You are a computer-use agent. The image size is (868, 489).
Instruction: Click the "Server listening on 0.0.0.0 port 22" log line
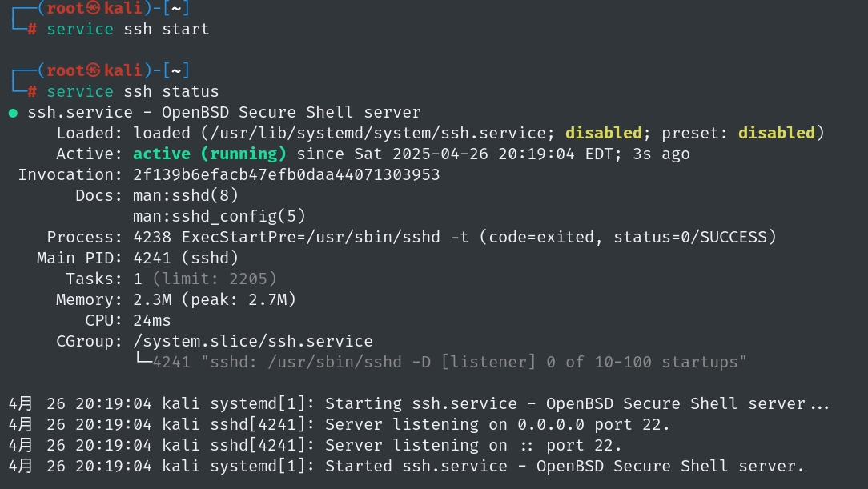[497, 424]
